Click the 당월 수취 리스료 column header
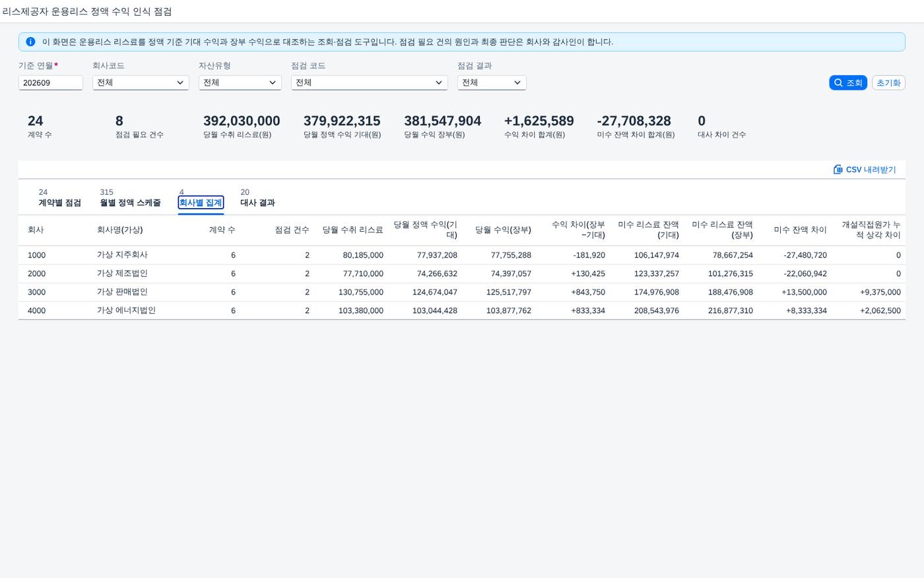Image resolution: width=924 pixels, height=578 pixels. click(352, 230)
